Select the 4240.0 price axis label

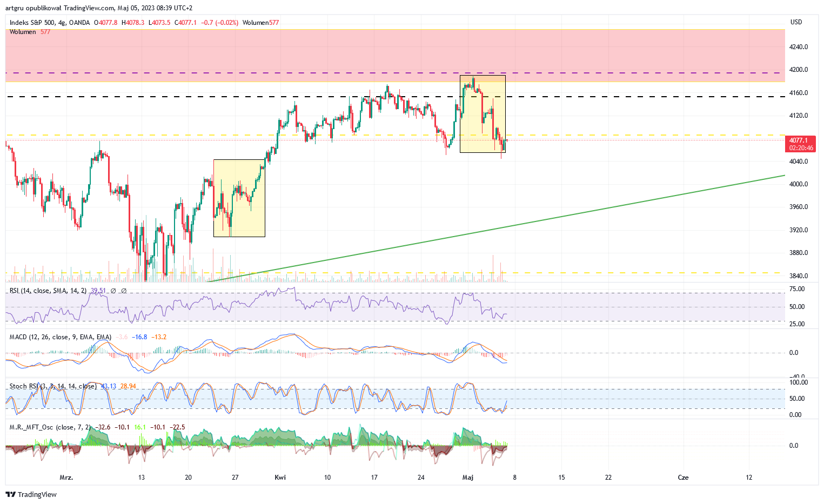(798, 47)
